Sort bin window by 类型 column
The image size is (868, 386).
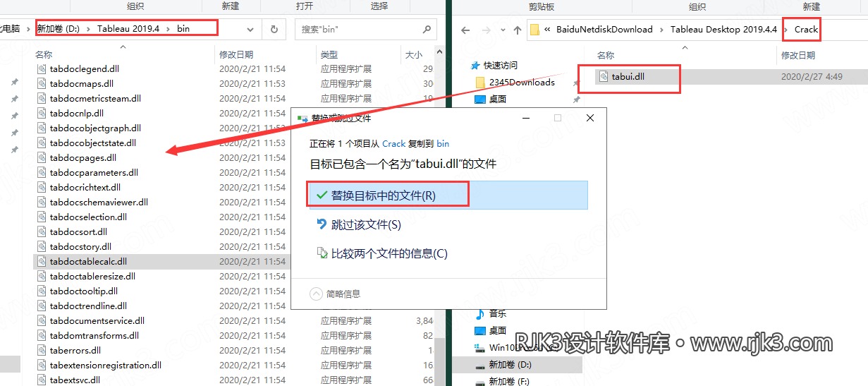[x=329, y=54]
